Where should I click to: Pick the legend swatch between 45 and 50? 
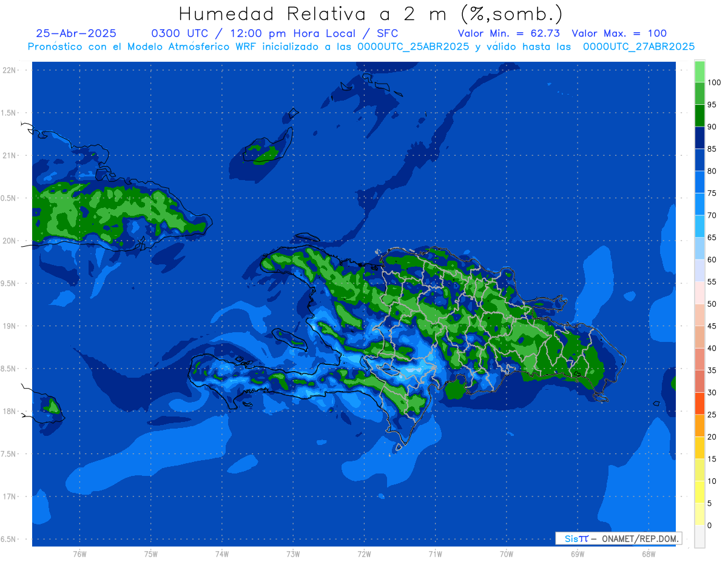[699, 315]
